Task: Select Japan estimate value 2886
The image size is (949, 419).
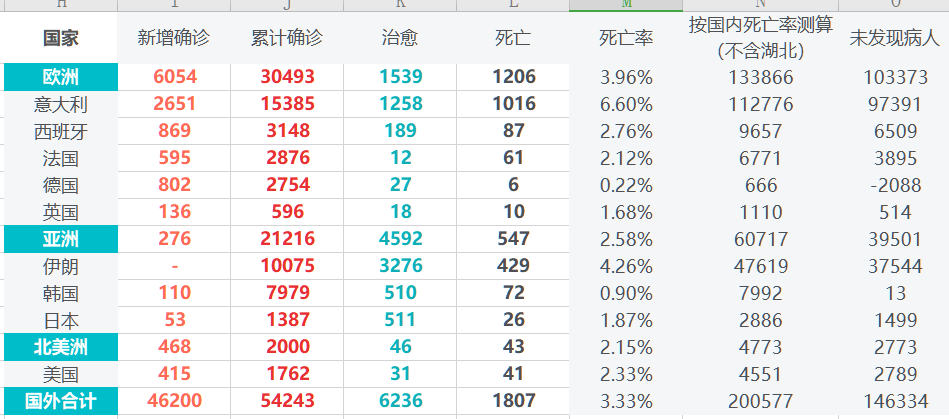Action: (761, 320)
